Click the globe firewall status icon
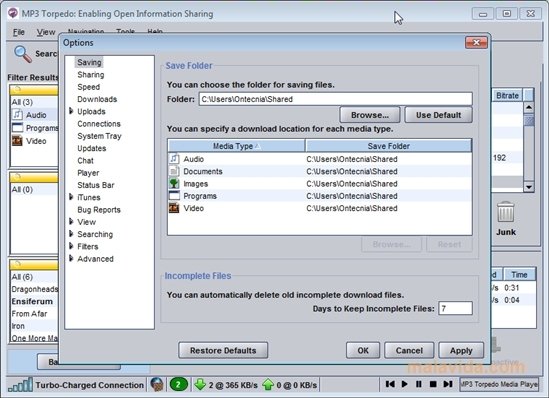This screenshot has height=398, width=549. click(157, 384)
